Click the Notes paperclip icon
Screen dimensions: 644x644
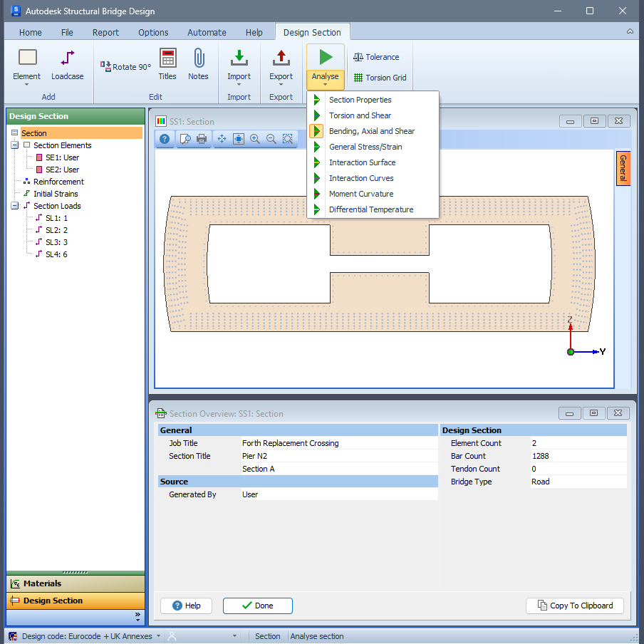point(199,58)
